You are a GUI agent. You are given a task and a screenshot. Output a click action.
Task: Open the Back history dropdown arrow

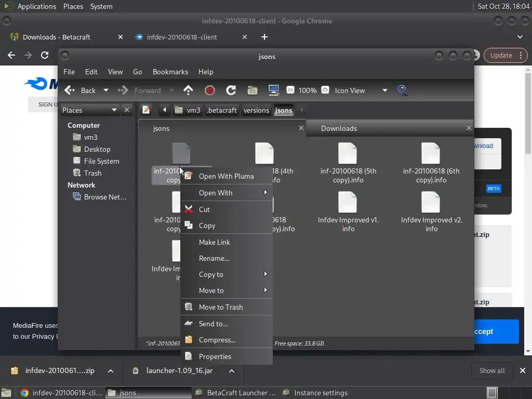[x=106, y=90]
